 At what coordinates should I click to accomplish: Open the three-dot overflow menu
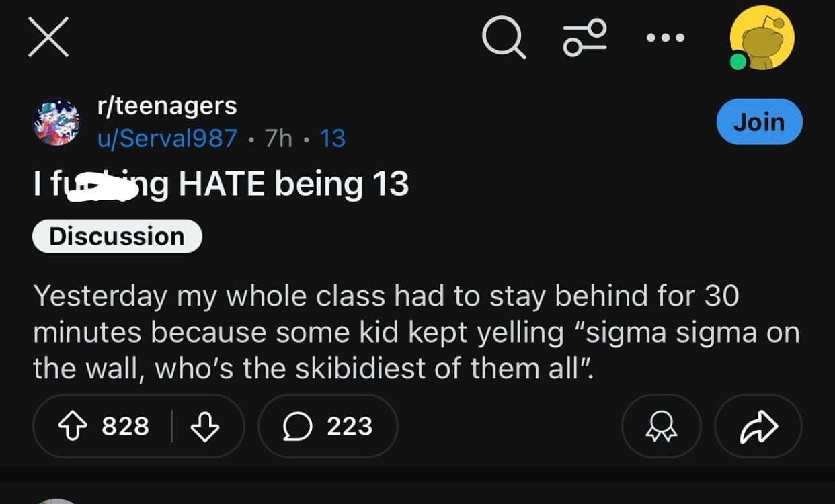click(665, 38)
